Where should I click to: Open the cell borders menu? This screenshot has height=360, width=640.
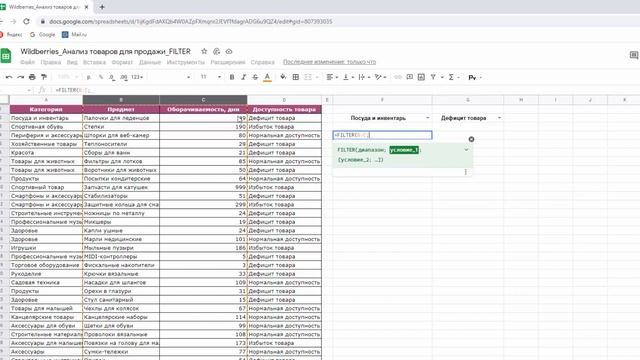point(296,77)
